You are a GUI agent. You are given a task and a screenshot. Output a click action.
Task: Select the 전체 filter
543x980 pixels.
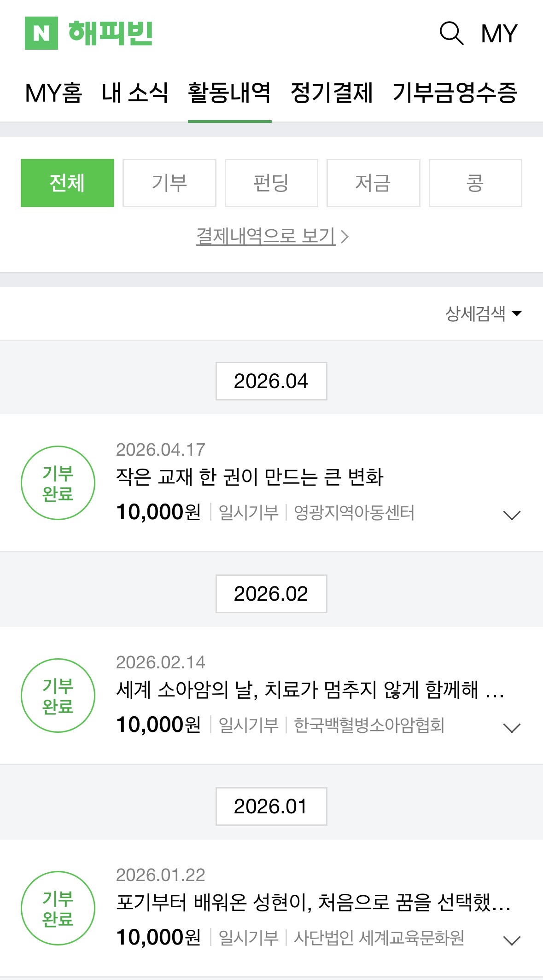[67, 183]
